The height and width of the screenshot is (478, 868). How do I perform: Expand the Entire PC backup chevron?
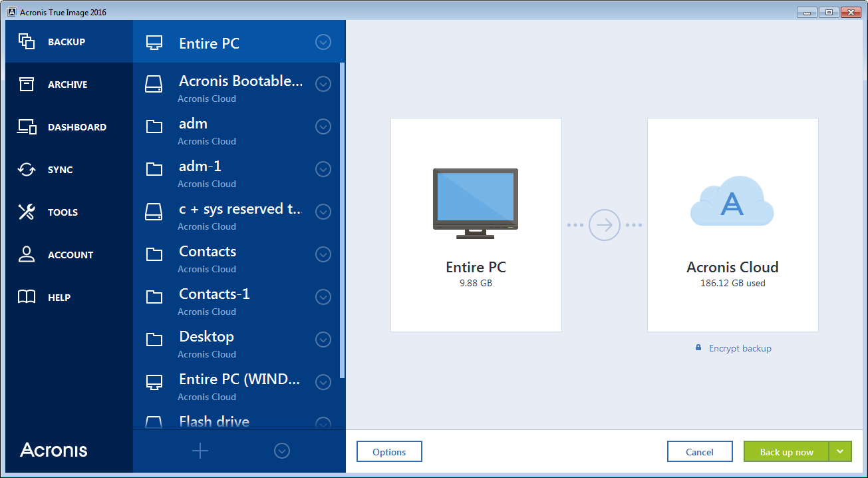click(323, 43)
